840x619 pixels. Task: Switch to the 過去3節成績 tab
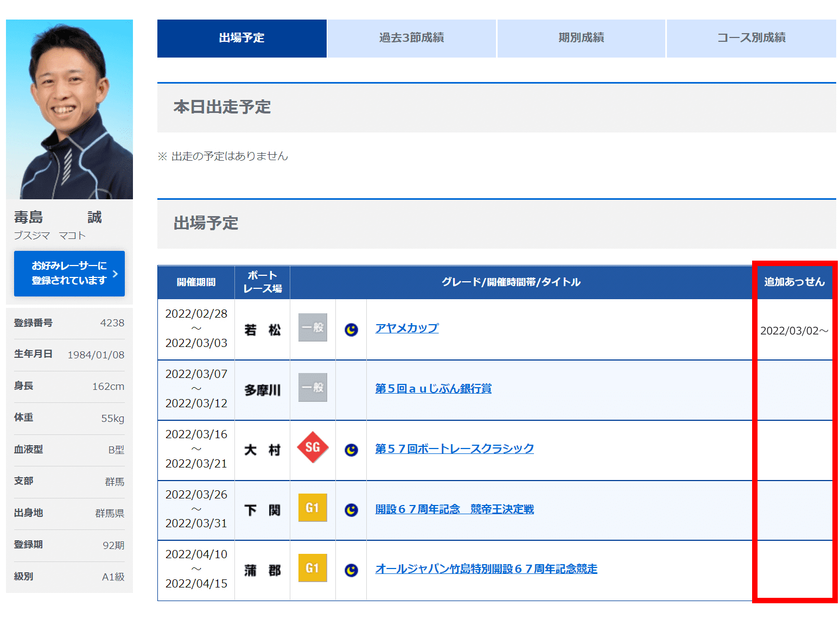pos(411,38)
